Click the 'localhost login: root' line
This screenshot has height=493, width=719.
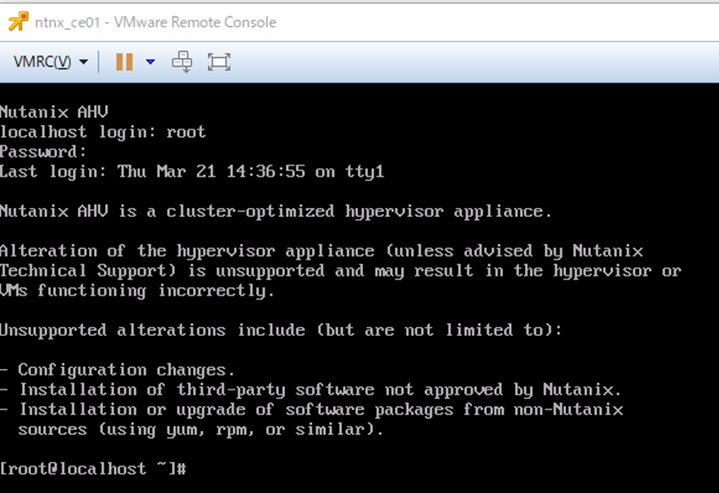[x=103, y=132]
